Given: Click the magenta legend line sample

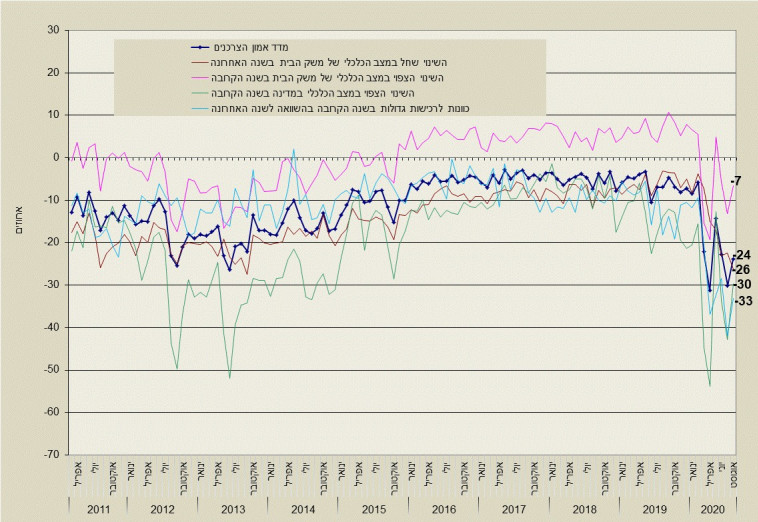Looking at the screenshot, I should click(x=200, y=77).
